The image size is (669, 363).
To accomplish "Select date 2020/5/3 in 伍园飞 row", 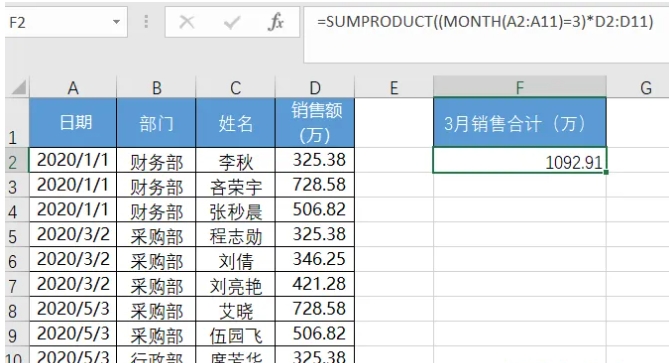I will click(73, 334).
